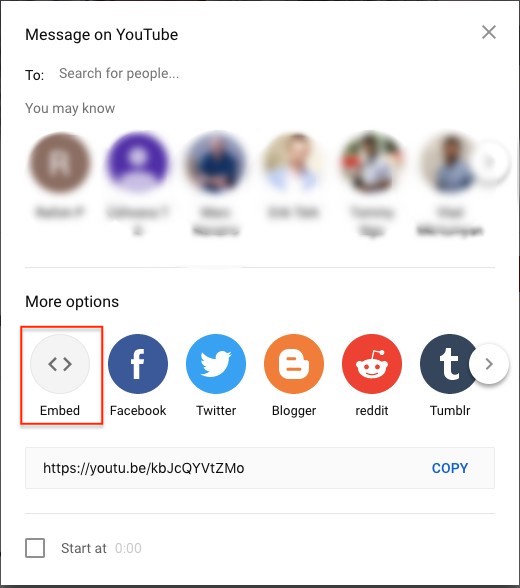Select the fifth suggested contact photo
The height and width of the screenshot is (588, 520).
(x=372, y=162)
